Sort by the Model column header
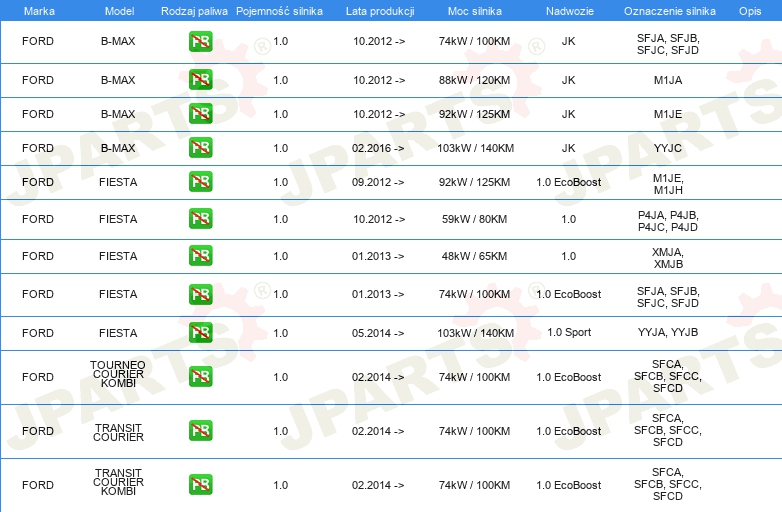This screenshot has width=782, height=512. pyautogui.click(x=118, y=10)
